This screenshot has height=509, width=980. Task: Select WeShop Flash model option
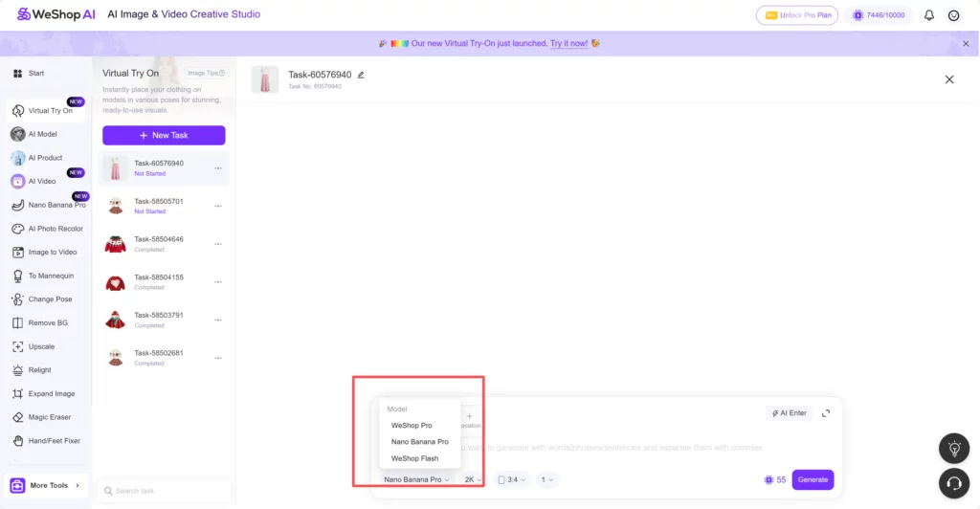point(414,458)
